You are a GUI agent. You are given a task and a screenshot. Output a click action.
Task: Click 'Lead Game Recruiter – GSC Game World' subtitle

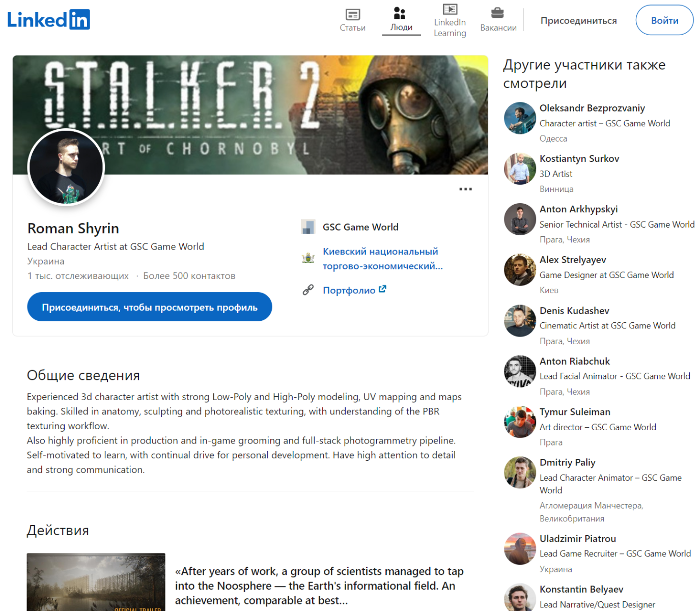[x=615, y=553]
